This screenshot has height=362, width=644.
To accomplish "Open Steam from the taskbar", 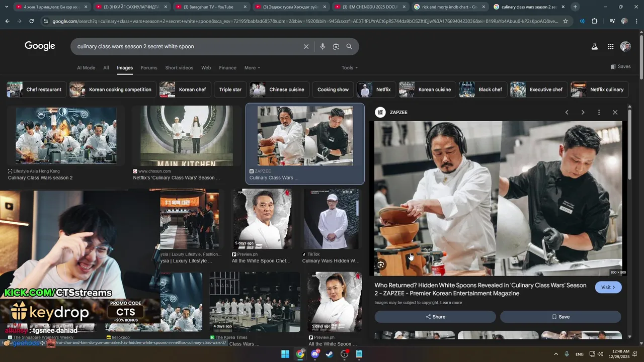I will [x=330, y=354].
